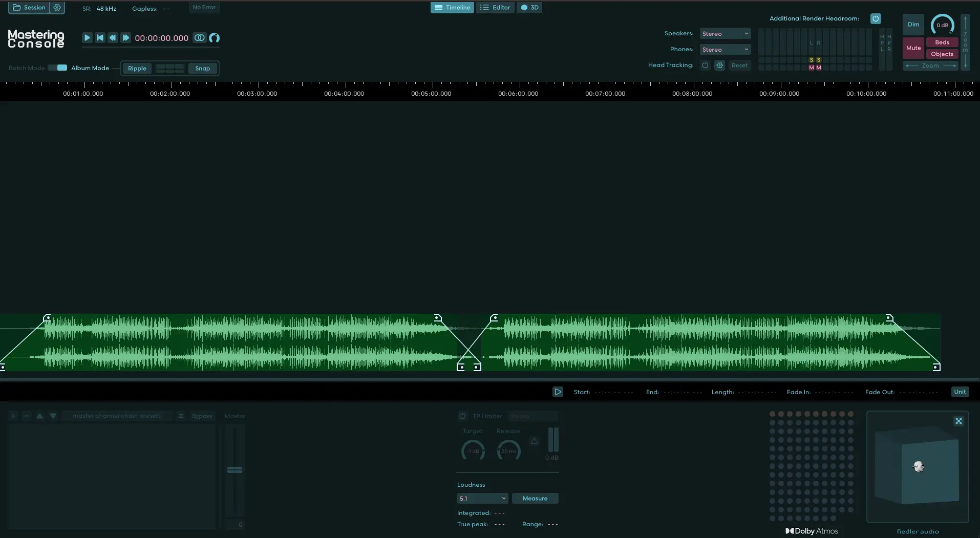Screen dimensions: 980x538
Task: Open Head Tracking settings gear
Action: (719, 66)
